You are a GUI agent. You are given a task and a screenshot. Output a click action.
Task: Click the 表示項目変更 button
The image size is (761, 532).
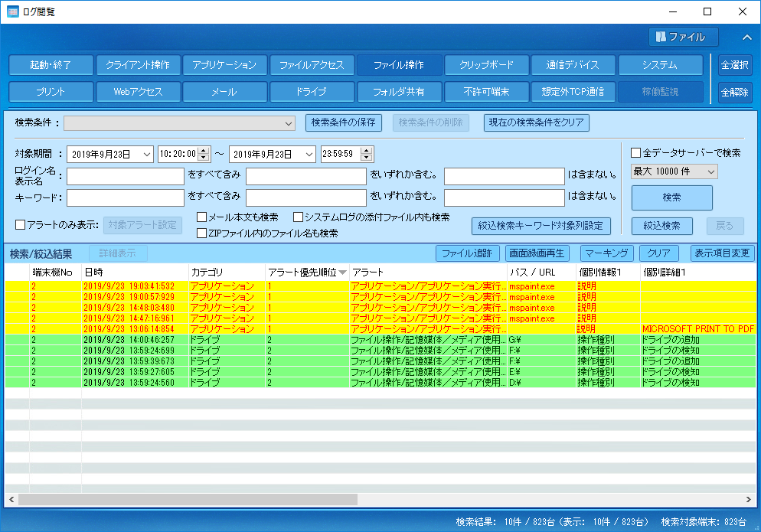point(722,253)
